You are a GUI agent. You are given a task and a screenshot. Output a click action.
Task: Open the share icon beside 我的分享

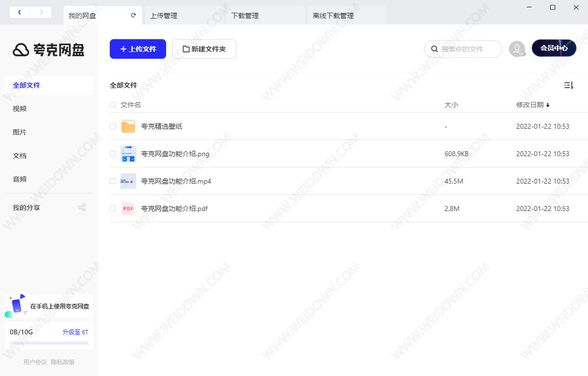82,208
